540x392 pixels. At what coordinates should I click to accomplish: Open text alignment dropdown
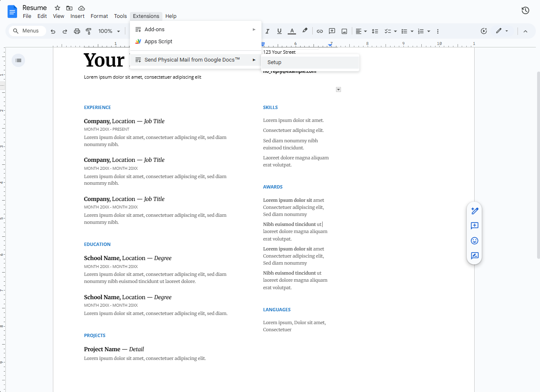[x=361, y=31]
